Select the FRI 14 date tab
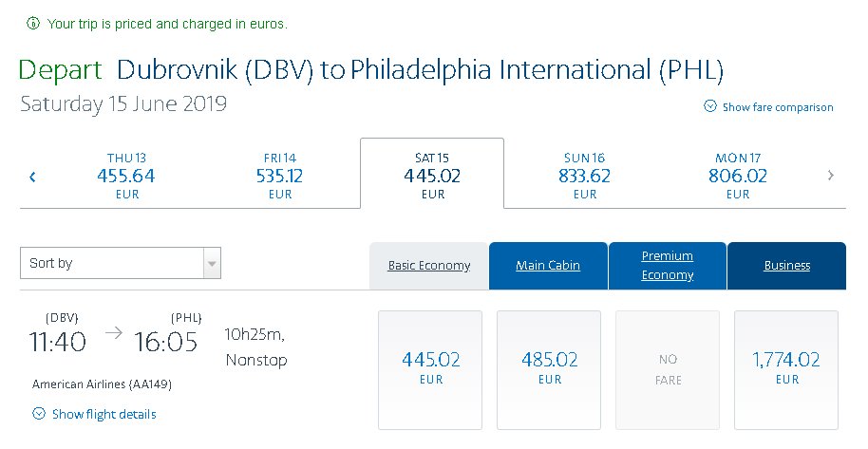The height and width of the screenshot is (449, 868). click(279, 176)
